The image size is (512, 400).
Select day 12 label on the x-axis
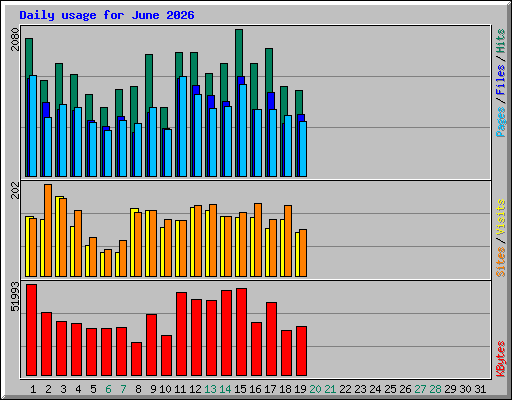pos(195,389)
